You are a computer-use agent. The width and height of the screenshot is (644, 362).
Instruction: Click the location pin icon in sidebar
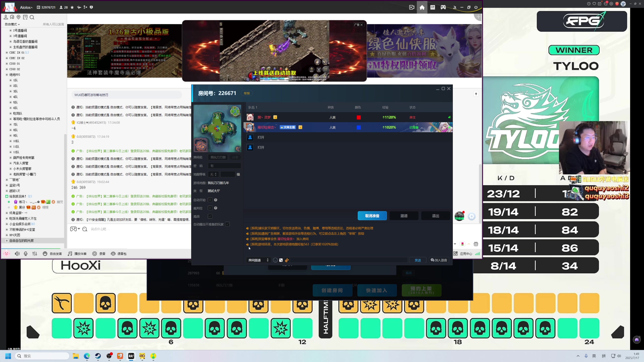click(x=18, y=17)
